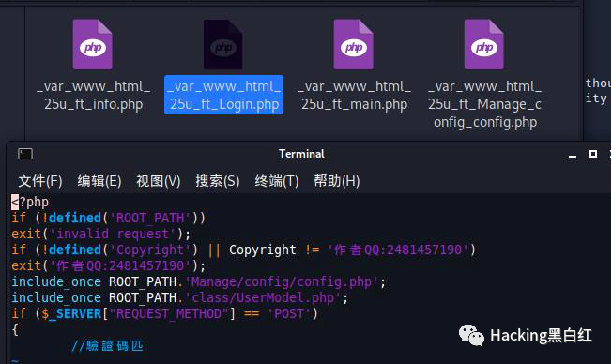Image resolution: width=612 pixels, height=364 pixels.
Task: Click the defined('Copyright') condition line
Action: click(244, 250)
